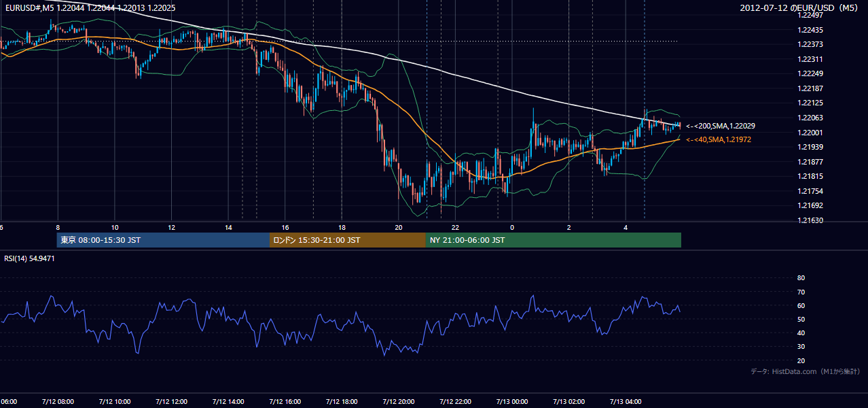Click price level 1.21877 on axis
This screenshot has width=868, height=408.
coord(810,162)
